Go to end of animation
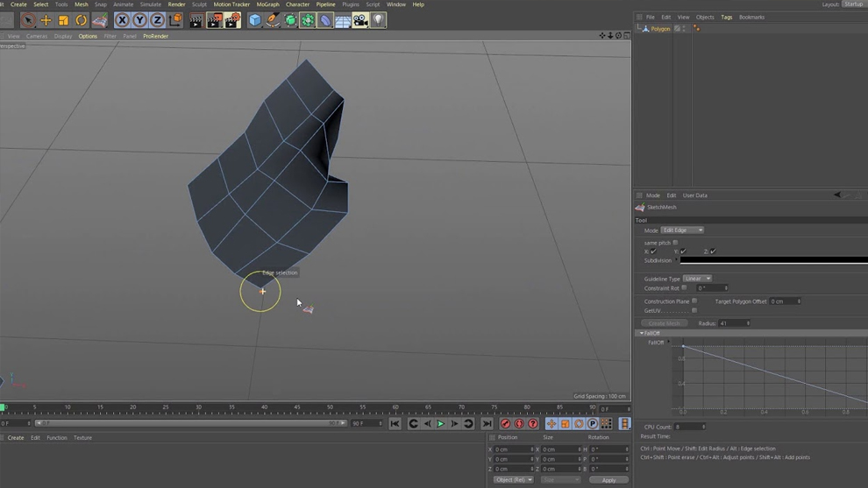Viewport: 868px width, 488px height. pos(487,424)
